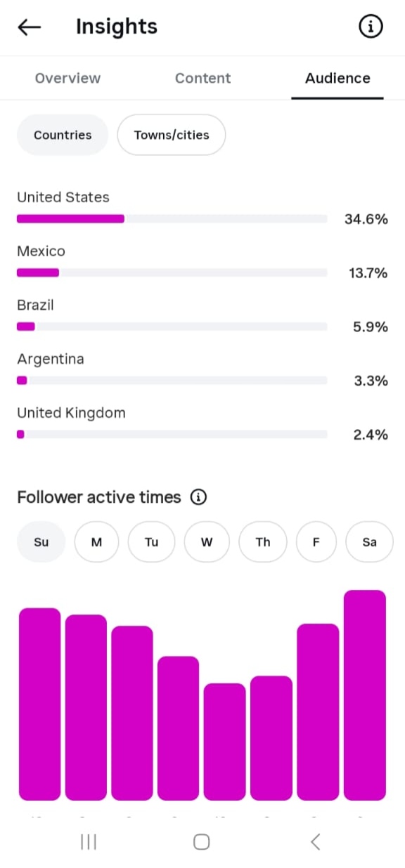Screen dimensions: 405x868
Task: Select the F day chip
Action: click(316, 541)
